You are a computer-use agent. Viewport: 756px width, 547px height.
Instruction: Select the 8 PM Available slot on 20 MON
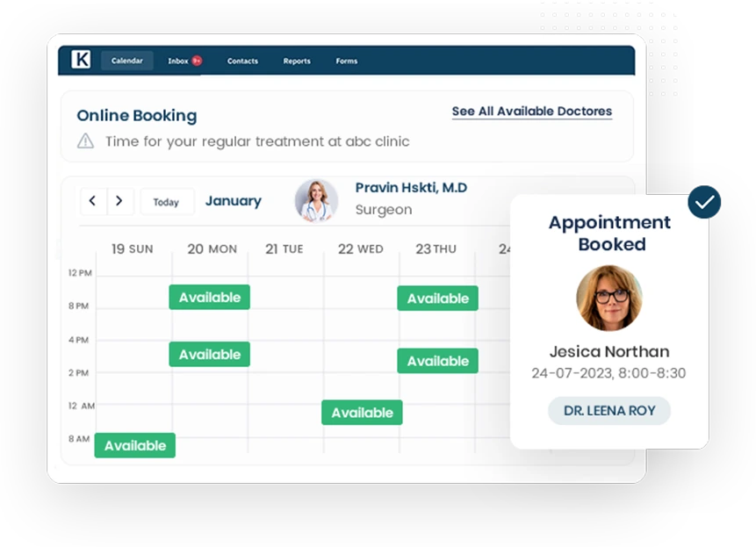pos(209,298)
